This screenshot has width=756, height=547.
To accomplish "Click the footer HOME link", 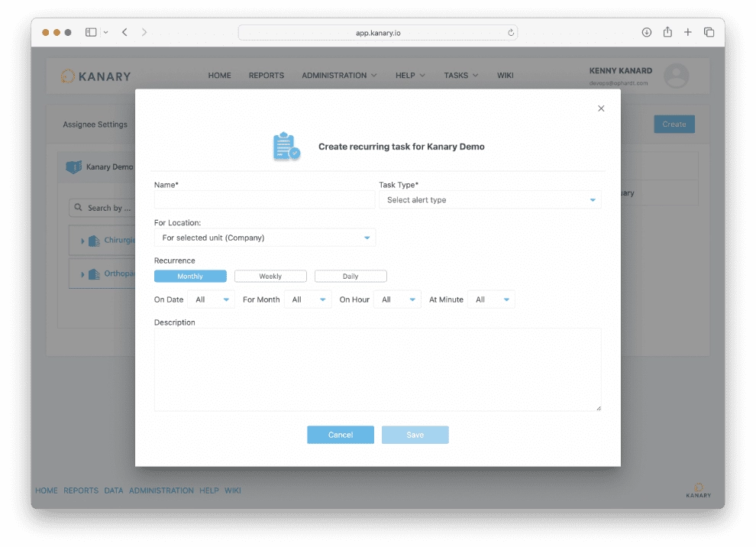I will pyautogui.click(x=47, y=490).
